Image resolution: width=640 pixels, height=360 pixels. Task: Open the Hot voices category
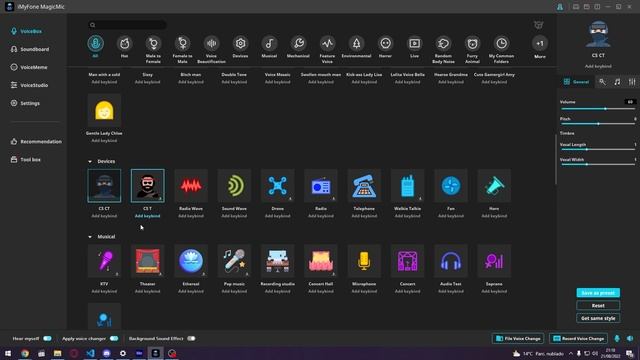pos(124,43)
